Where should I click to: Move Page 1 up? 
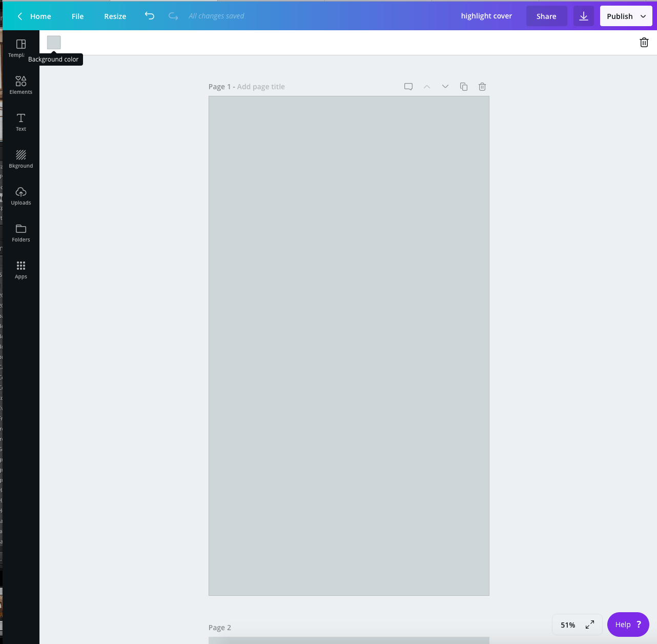tap(427, 87)
